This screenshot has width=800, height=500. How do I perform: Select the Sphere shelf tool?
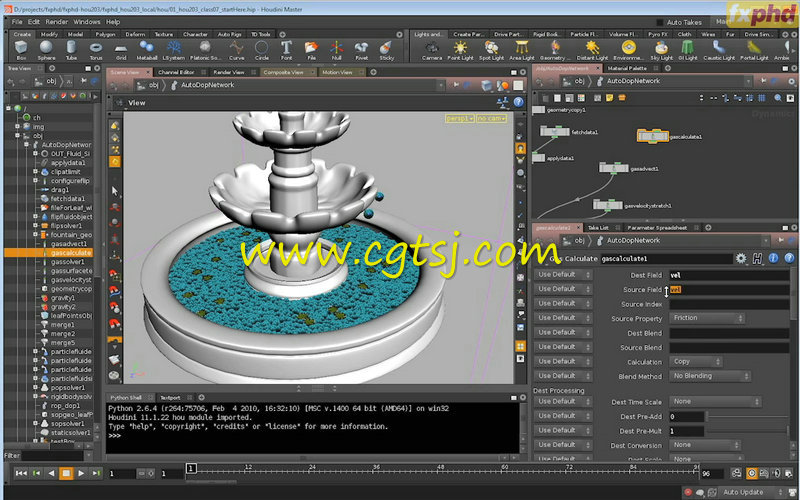click(x=46, y=50)
